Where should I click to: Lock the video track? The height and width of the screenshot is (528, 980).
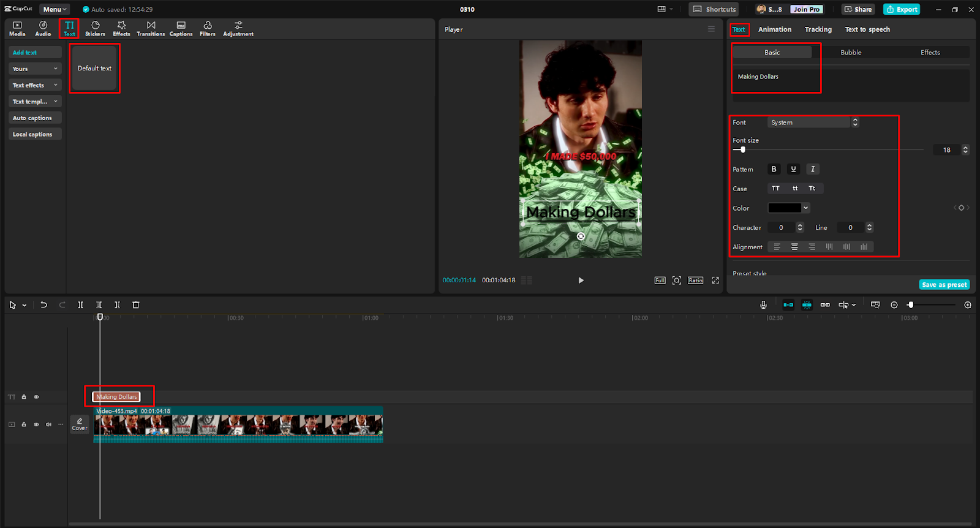coord(24,424)
